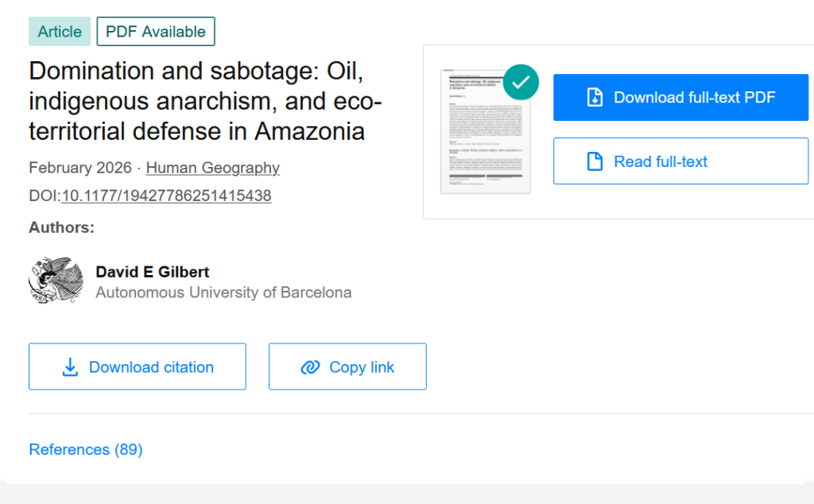Click the chain link icon in Copy link
The width and height of the screenshot is (814, 504).
pyautogui.click(x=311, y=367)
